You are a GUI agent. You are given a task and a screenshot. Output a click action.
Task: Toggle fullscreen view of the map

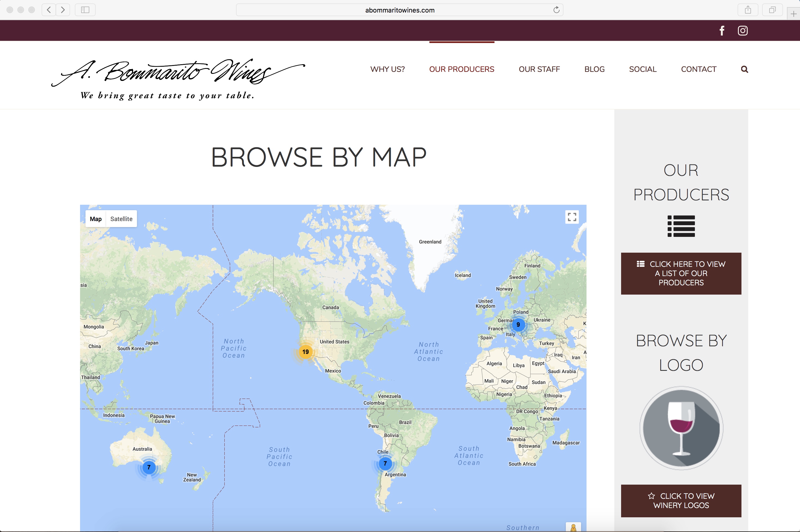pos(572,217)
